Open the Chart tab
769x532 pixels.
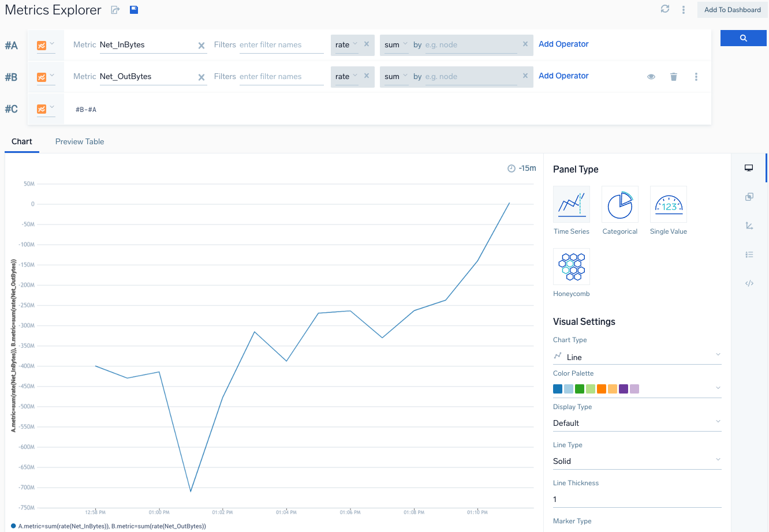pos(22,142)
